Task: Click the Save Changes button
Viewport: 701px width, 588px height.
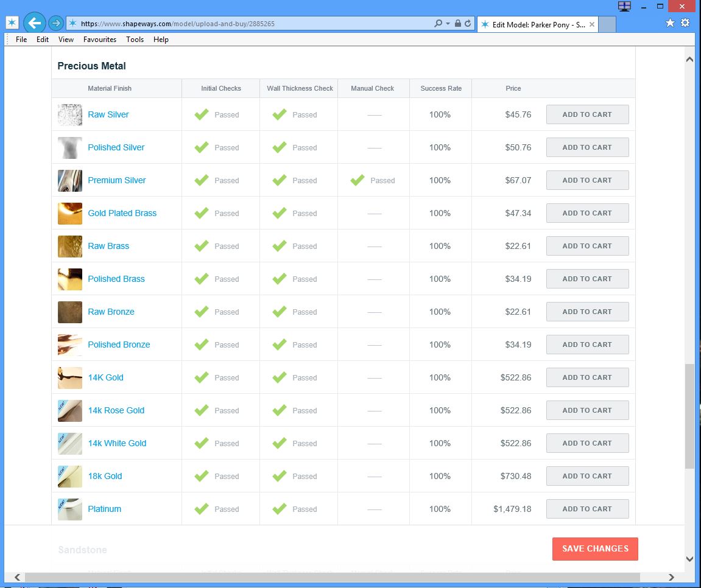Action: point(595,548)
